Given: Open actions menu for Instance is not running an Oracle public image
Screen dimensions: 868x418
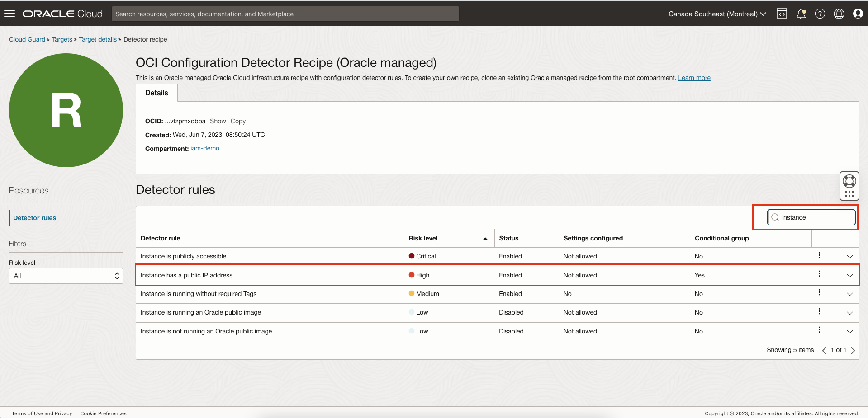Looking at the screenshot, I should [819, 330].
